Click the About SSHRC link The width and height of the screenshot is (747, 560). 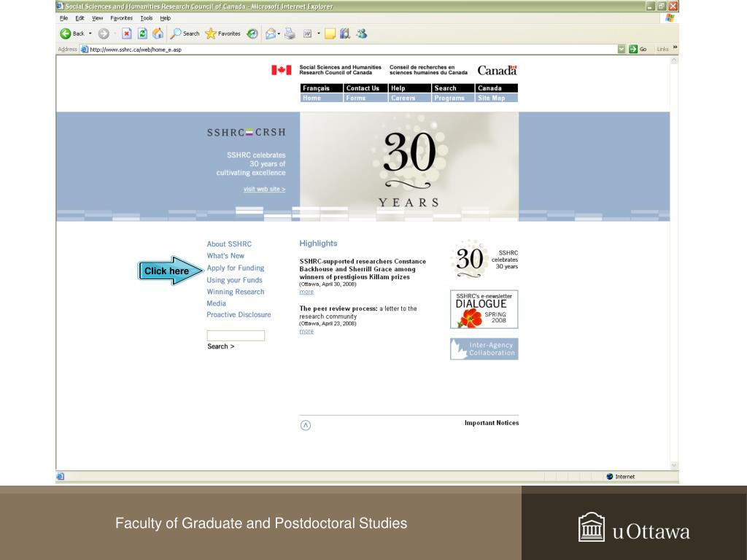click(229, 244)
